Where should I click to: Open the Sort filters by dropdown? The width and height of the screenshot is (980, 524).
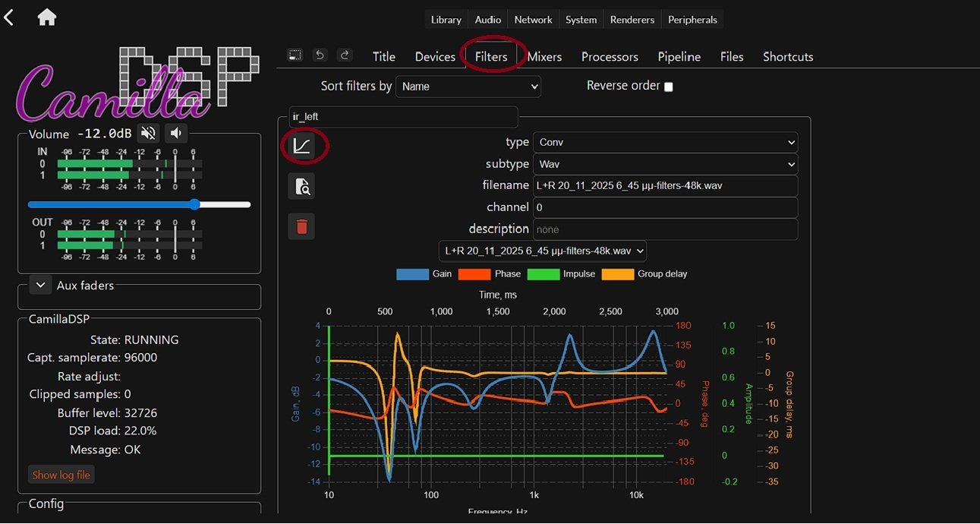pyautogui.click(x=468, y=87)
